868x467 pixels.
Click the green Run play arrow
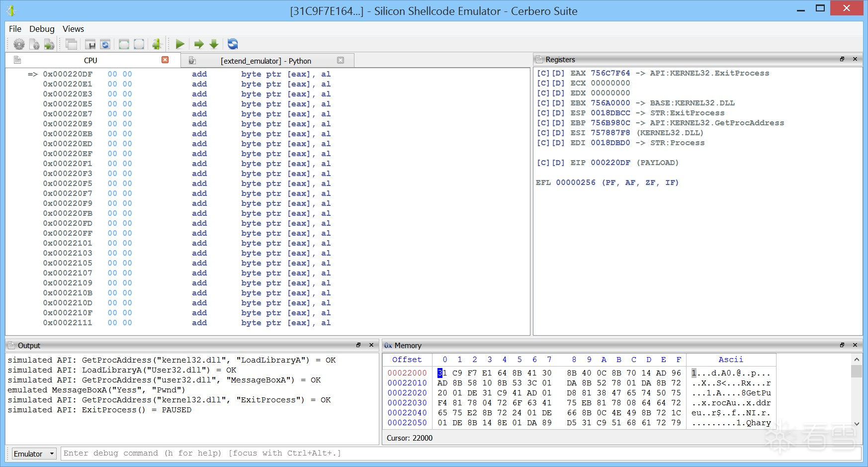click(x=180, y=44)
